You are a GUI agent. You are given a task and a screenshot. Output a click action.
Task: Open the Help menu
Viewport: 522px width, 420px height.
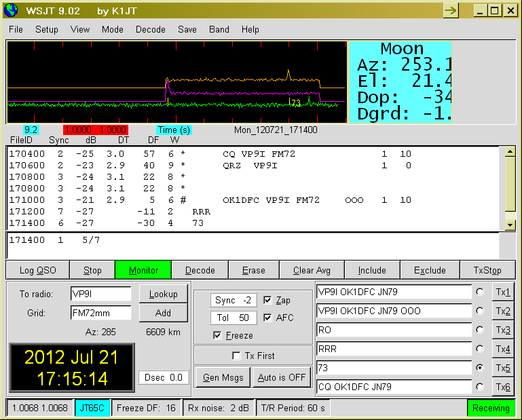tap(250, 30)
